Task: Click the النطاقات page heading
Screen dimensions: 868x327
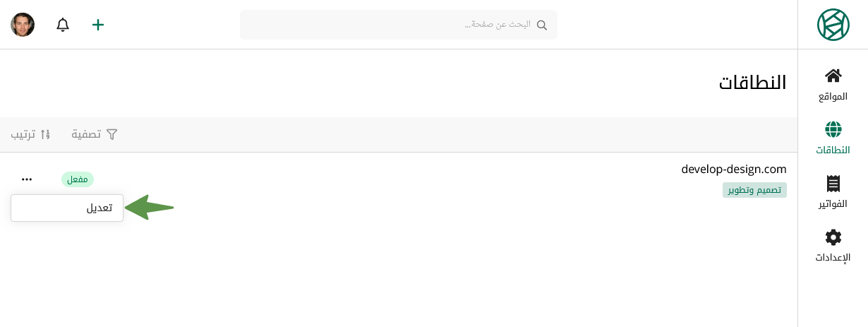Action: point(752,83)
